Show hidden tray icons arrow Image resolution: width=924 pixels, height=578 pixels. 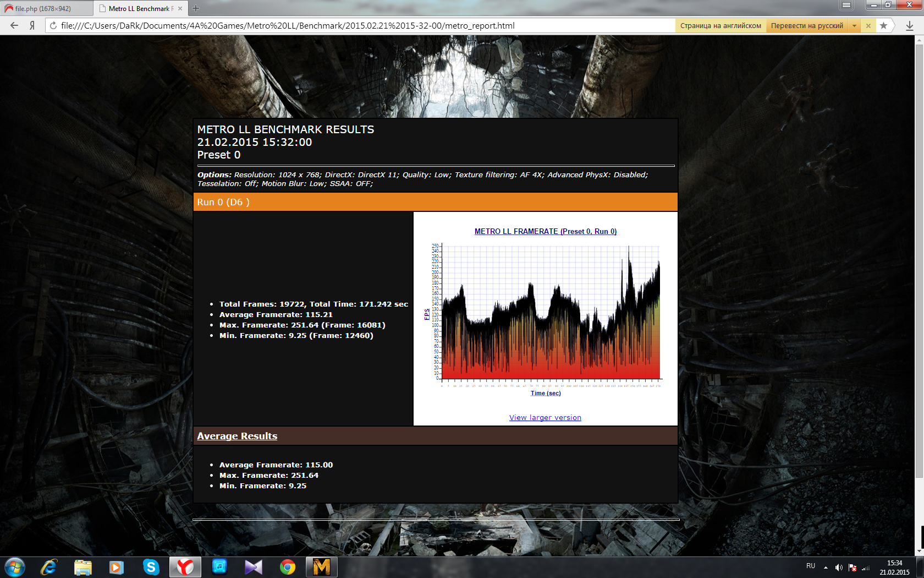[x=826, y=568]
